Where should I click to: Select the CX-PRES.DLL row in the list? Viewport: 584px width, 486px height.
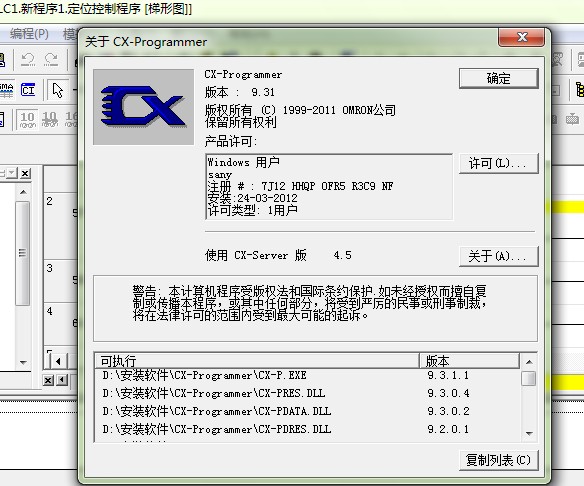point(307,393)
